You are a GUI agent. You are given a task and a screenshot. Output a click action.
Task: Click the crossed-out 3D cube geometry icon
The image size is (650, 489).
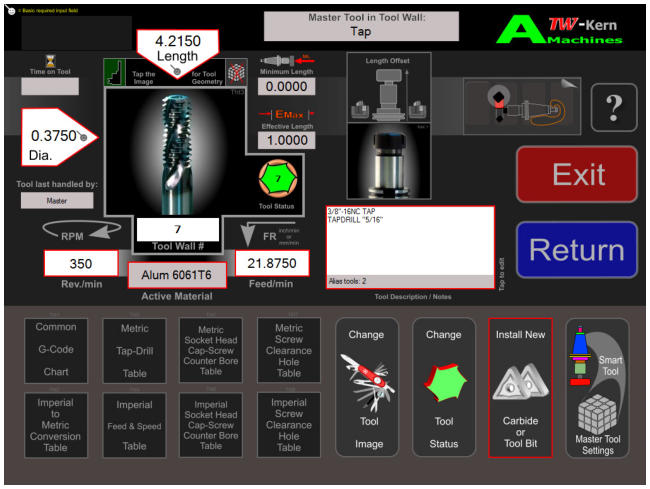click(x=236, y=73)
